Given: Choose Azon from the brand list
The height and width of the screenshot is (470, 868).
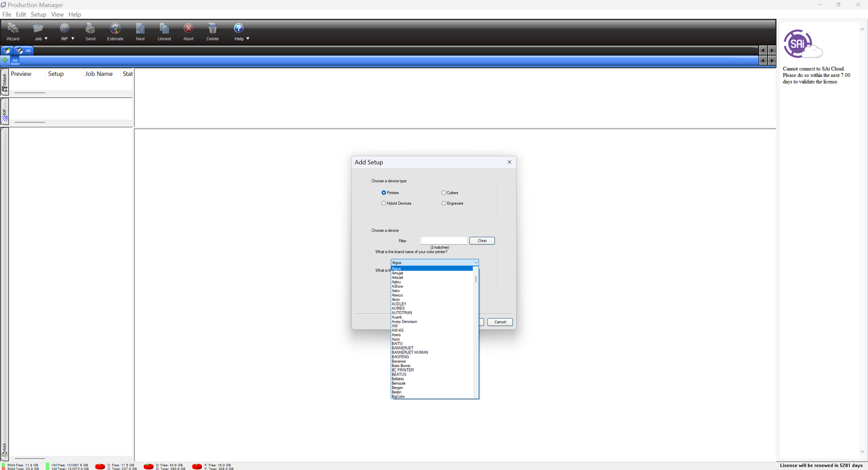Looking at the screenshot, I should click(x=432, y=339).
